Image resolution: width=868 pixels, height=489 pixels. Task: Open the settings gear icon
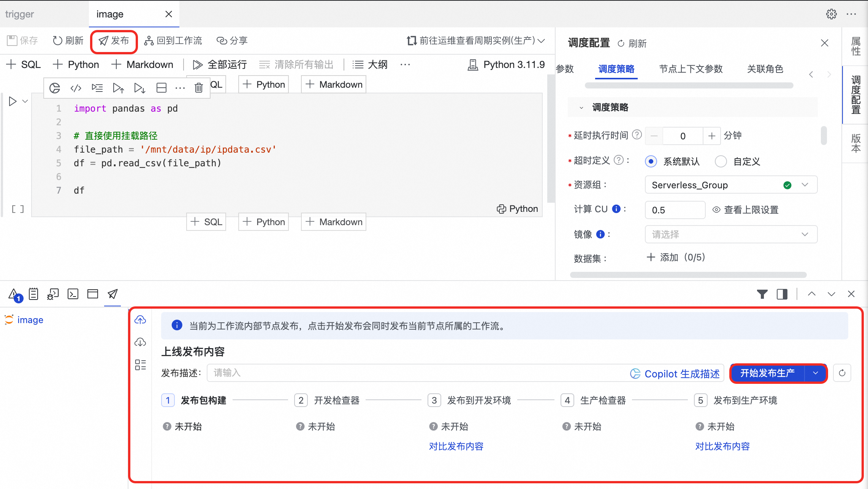tap(831, 14)
